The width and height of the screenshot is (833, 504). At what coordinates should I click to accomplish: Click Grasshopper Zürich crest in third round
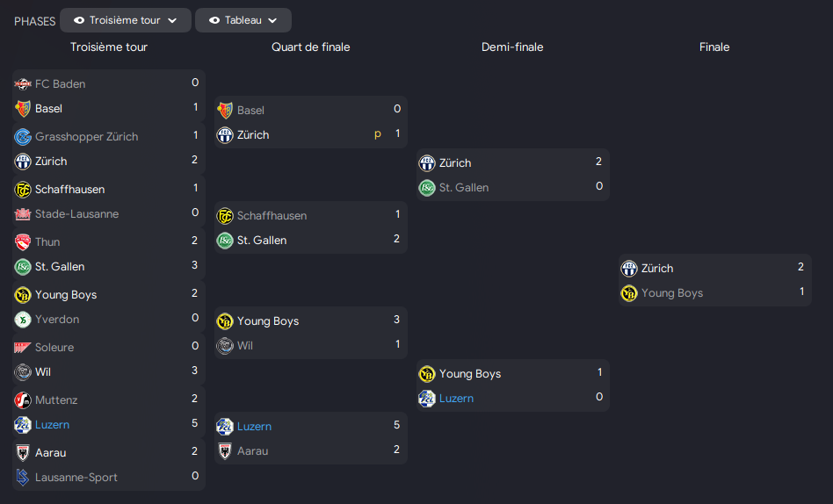coord(23,137)
